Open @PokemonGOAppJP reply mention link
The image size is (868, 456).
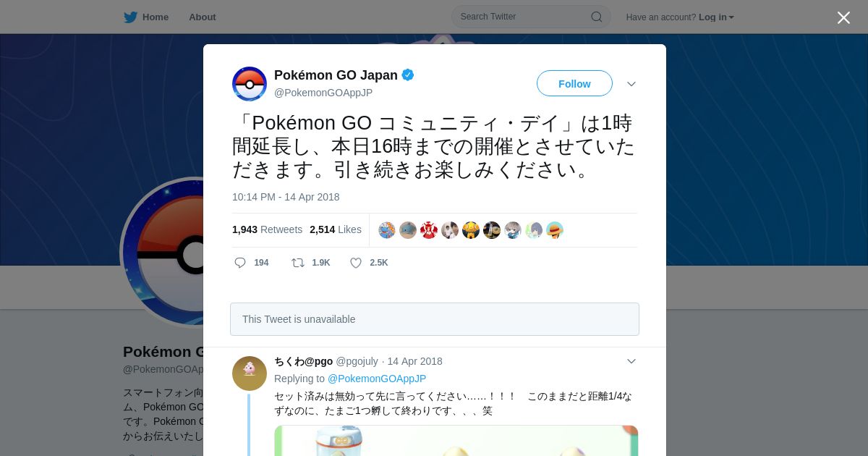point(377,379)
